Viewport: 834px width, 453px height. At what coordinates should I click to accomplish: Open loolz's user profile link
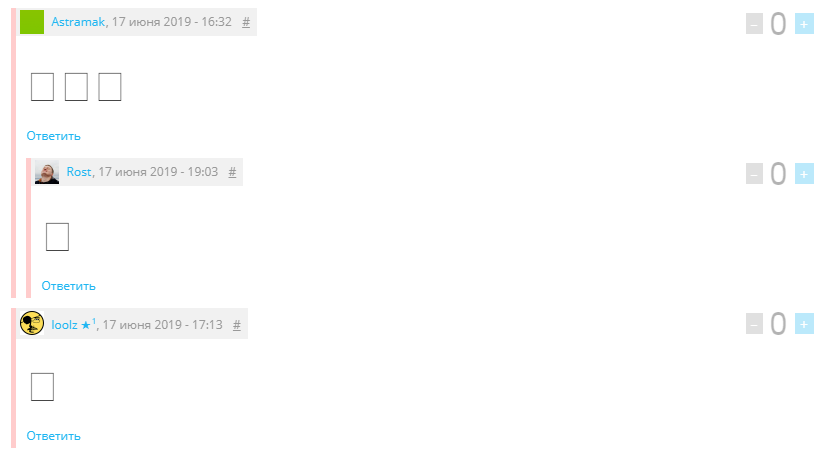(x=64, y=325)
